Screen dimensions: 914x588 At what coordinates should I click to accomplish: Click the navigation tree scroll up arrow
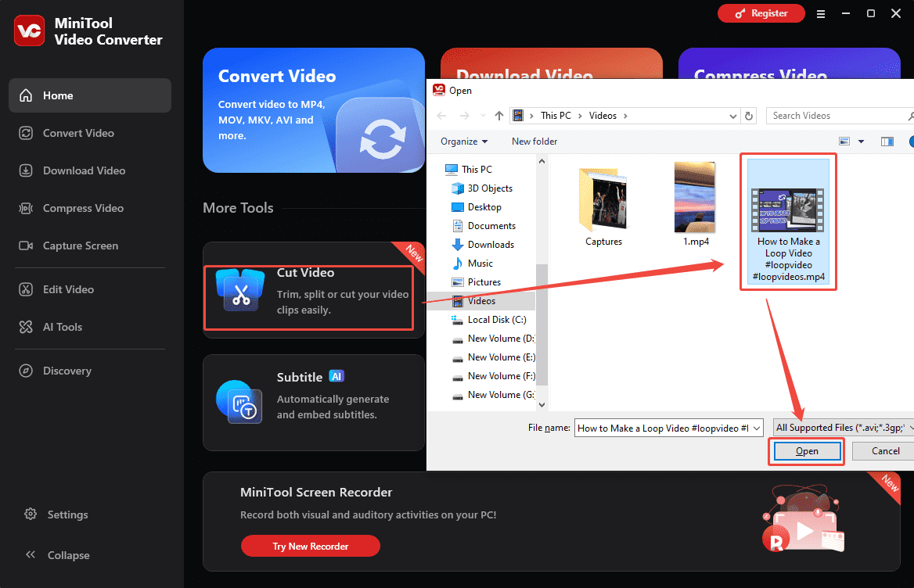point(542,161)
